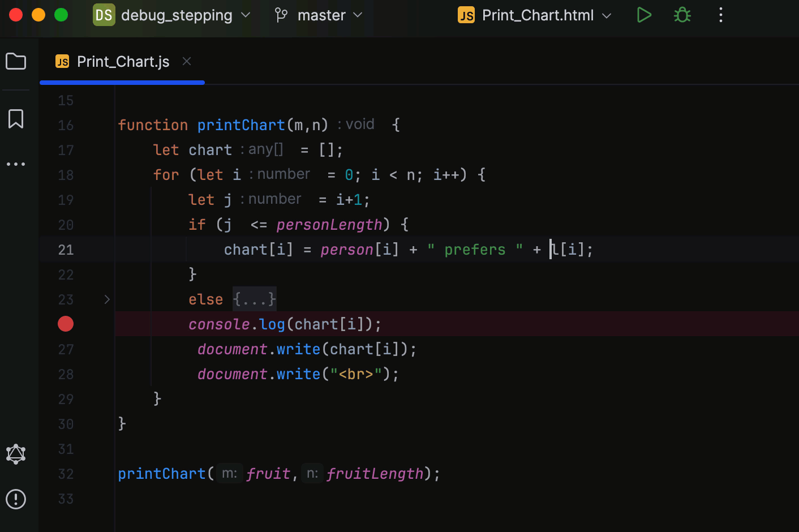Close the Print_Chart.js tab
This screenshot has height=532, width=799.
(x=187, y=61)
